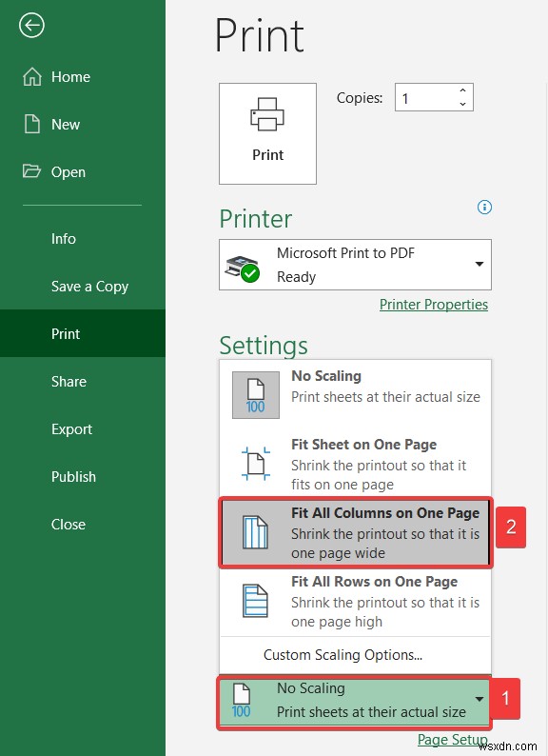Choose Custom Scaling Options...
Viewport: 548px width, 756px height.
(x=342, y=655)
